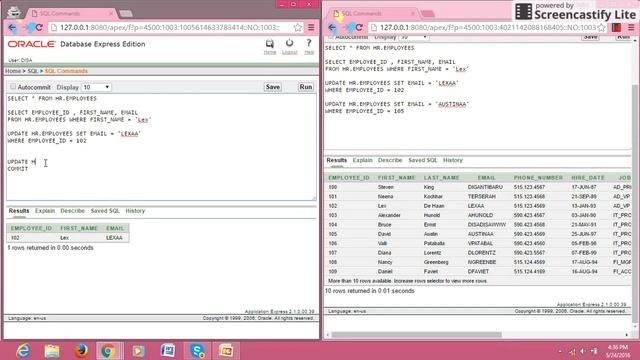Click Save button in right window

pyautogui.click(x=591, y=37)
